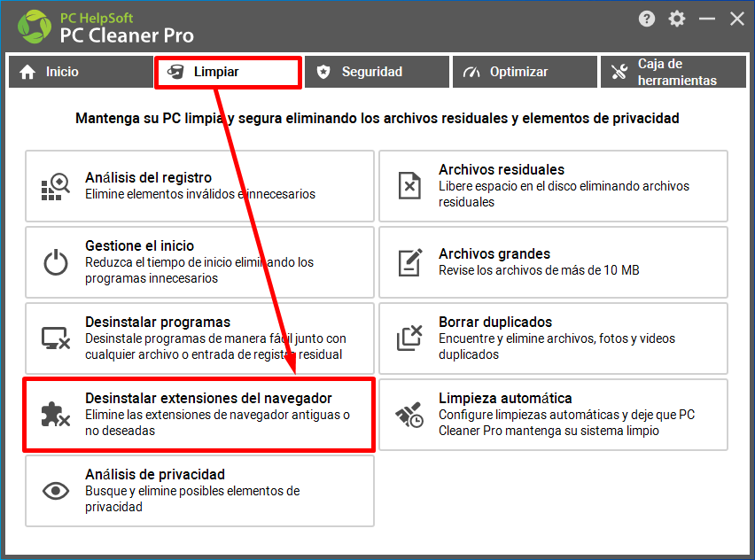The image size is (755, 560).
Task: Click the registry scan magnifier icon
Action: 55,186
